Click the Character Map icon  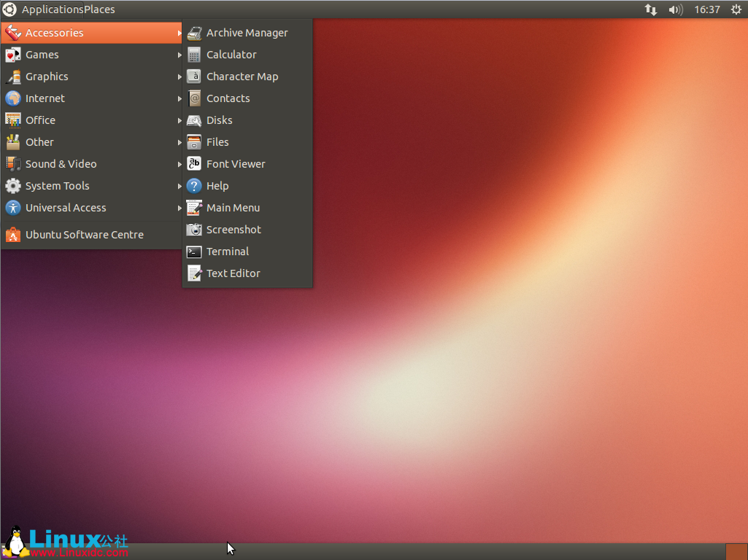(194, 77)
